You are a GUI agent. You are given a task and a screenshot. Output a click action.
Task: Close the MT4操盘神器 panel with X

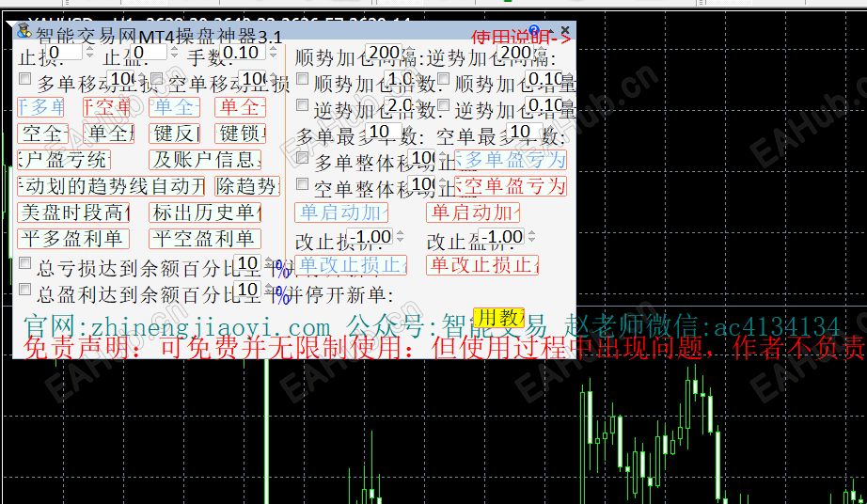pyautogui.click(x=564, y=30)
